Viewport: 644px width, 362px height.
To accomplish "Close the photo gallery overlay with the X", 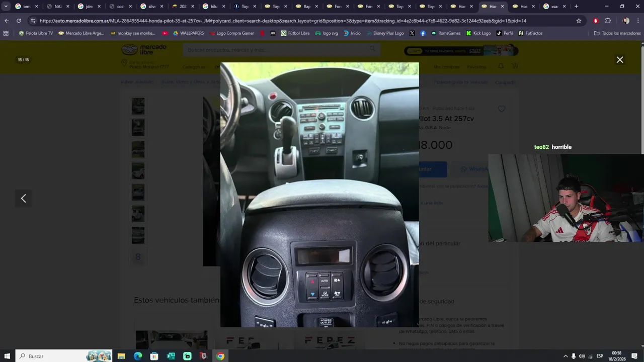I will coord(620,59).
